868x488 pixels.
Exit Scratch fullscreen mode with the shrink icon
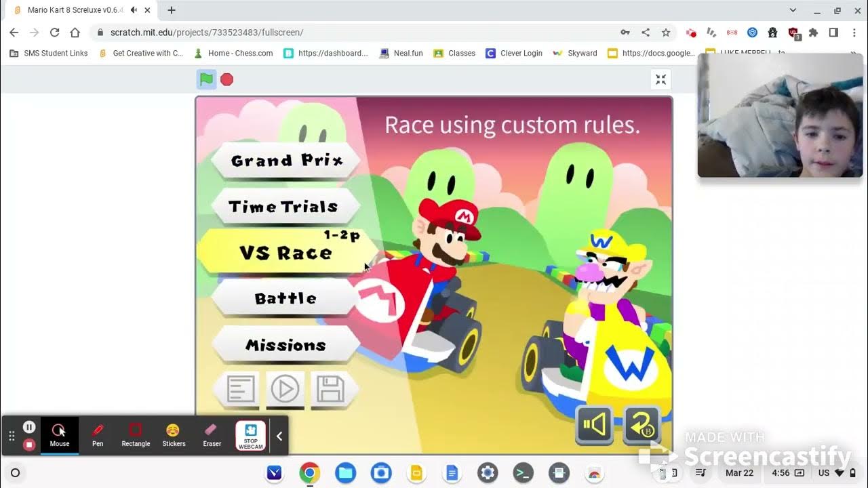(x=660, y=80)
